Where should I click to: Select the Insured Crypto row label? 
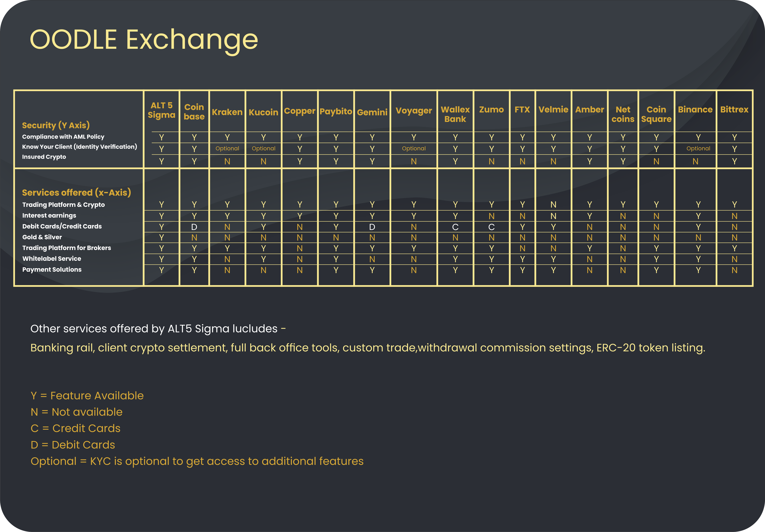(x=44, y=157)
